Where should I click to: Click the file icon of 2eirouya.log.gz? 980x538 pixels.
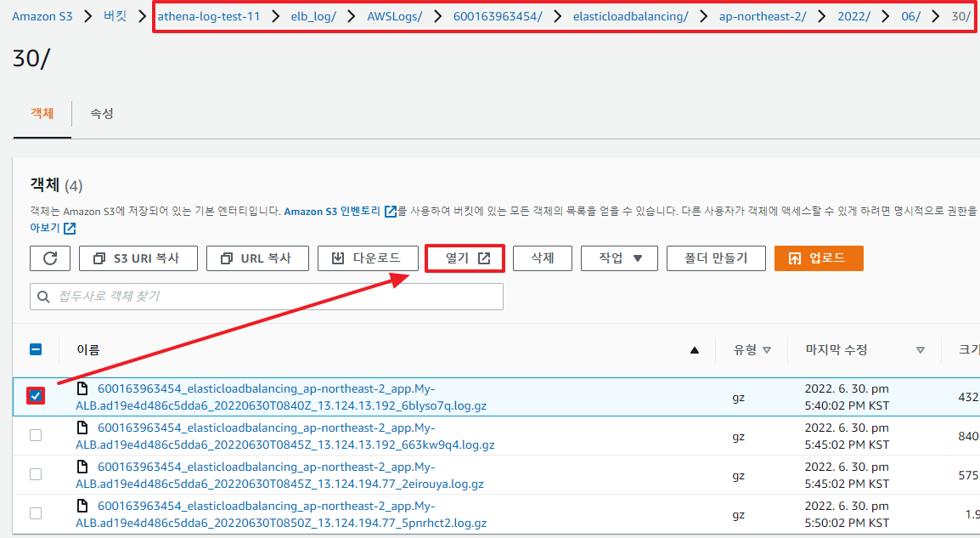82,467
